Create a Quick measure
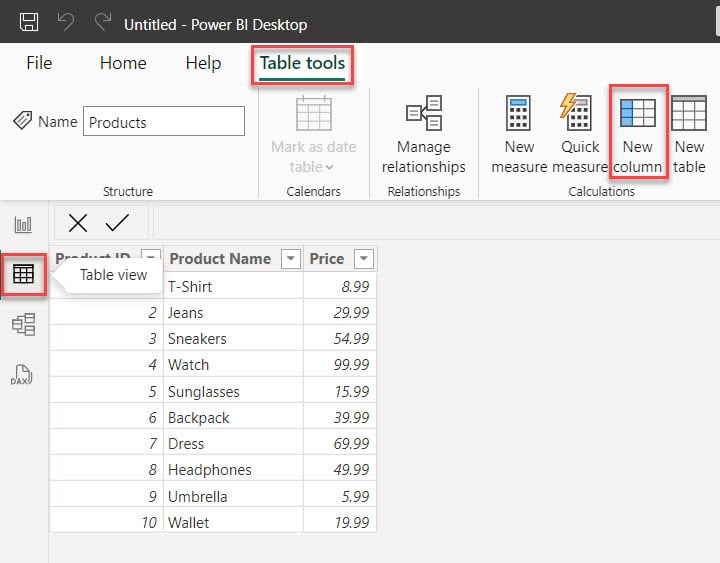Screen dimensions: 720x563 tap(580, 135)
